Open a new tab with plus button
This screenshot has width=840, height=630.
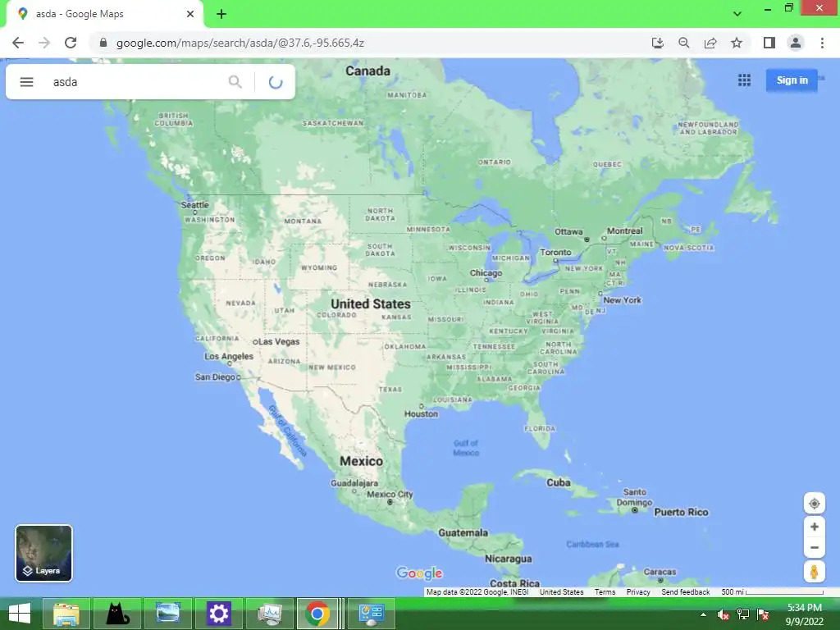(x=221, y=14)
